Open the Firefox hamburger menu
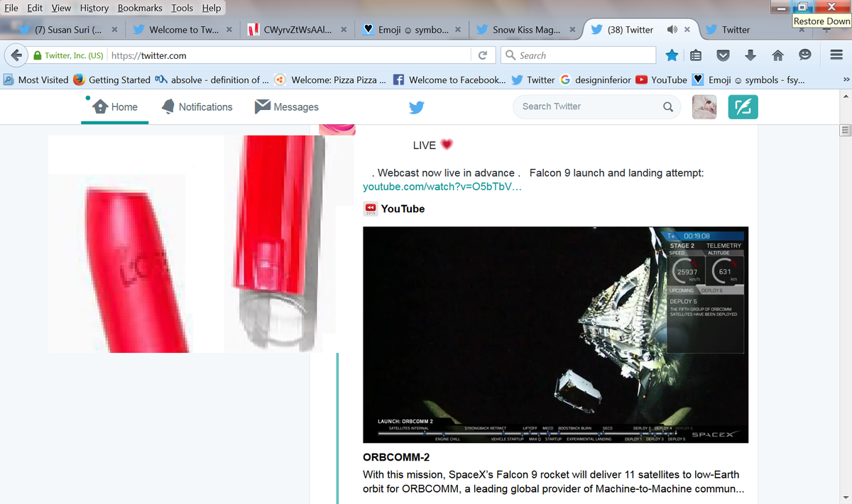This screenshot has width=852, height=504. tap(836, 55)
